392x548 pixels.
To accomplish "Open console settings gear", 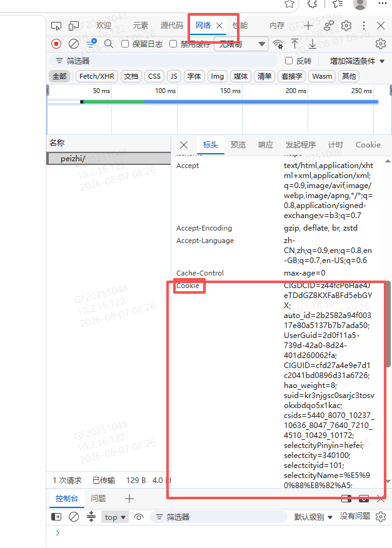I will point(381,517).
